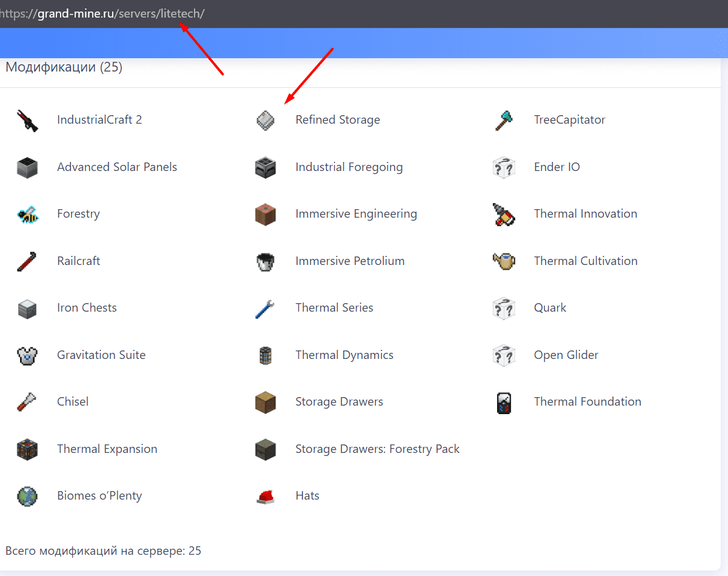The width and height of the screenshot is (728, 576).
Task: Click the Thermal Series label
Action: 334,308
